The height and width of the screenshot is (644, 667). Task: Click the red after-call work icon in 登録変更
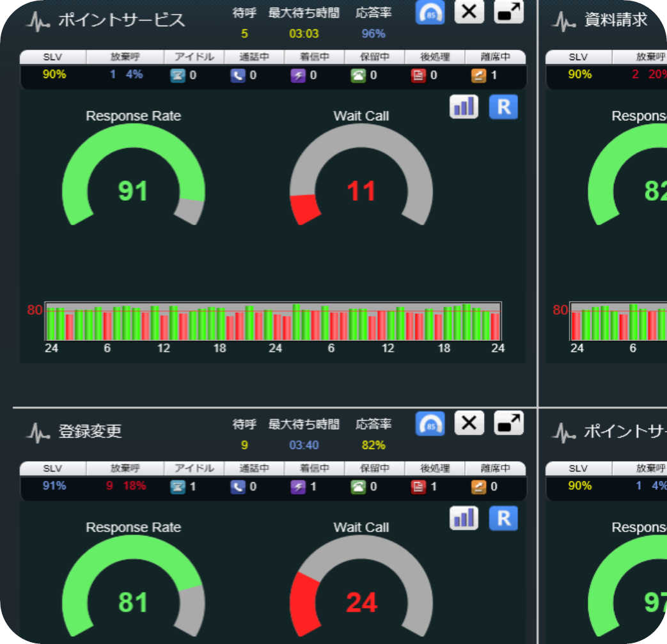click(x=418, y=487)
